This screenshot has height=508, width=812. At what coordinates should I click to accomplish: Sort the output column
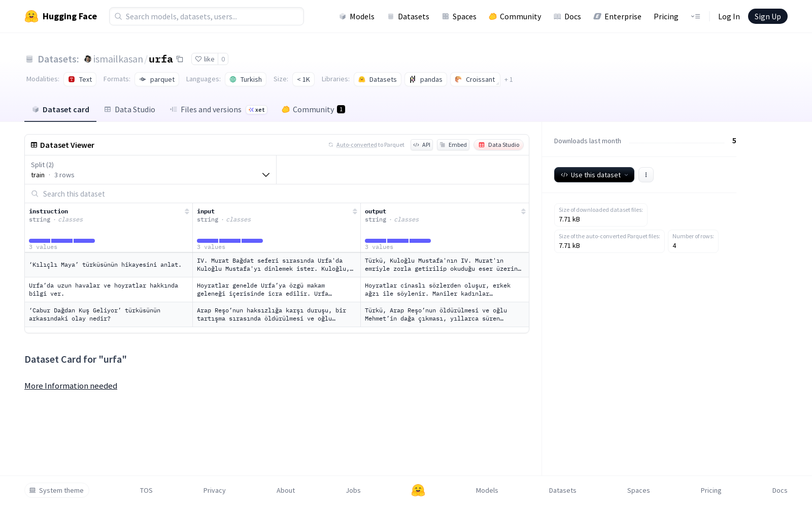click(x=523, y=211)
